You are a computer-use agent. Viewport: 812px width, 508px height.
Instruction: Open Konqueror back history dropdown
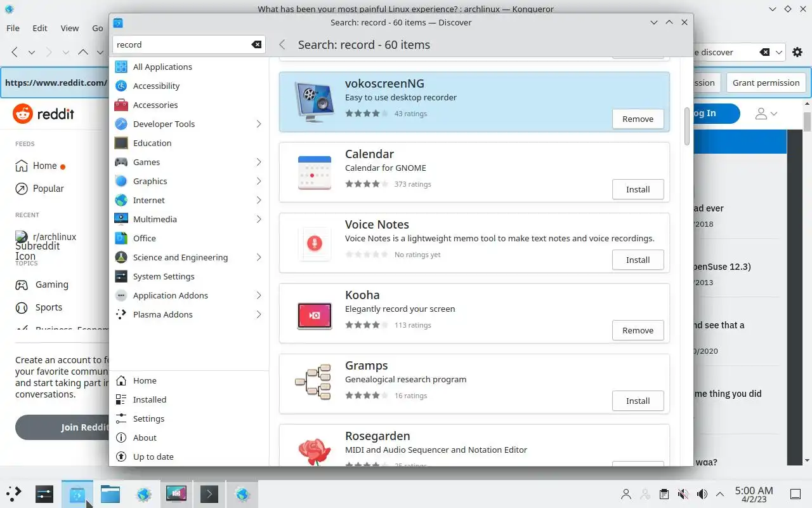(32, 52)
